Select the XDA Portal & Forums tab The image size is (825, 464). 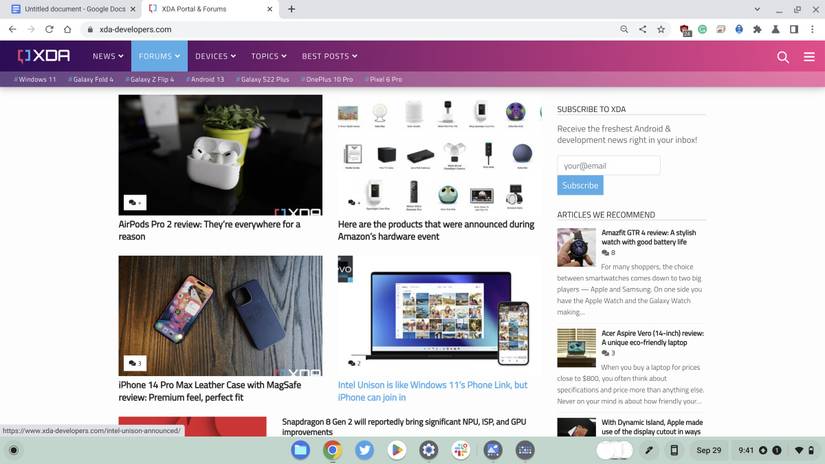pos(210,9)
